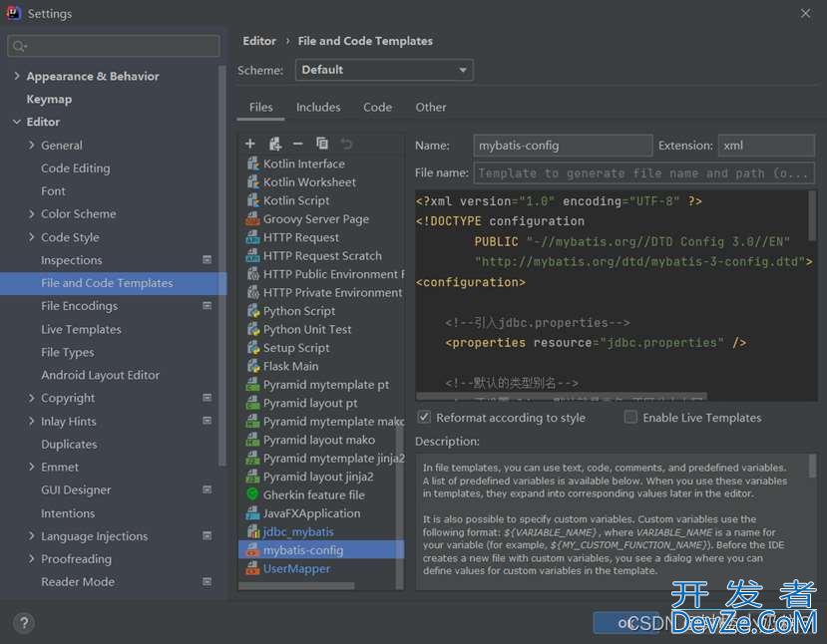
Task: Switch to the Other tab
Action: pos(431,107)
